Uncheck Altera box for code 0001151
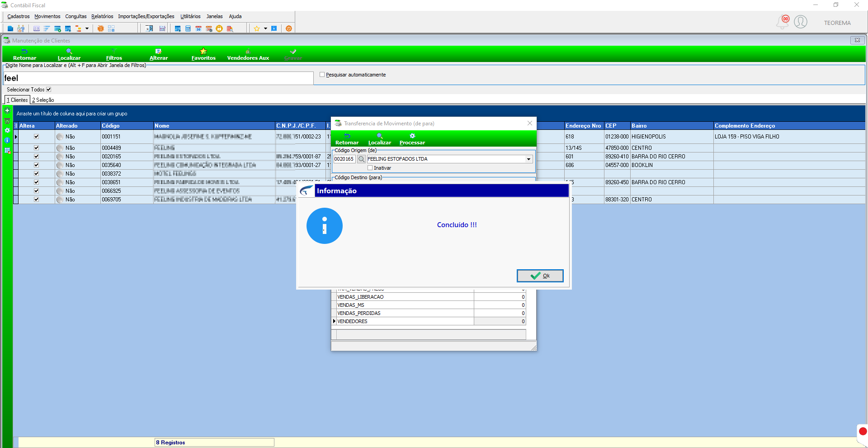The image size is (868, 448). click(x=36, y=137)
